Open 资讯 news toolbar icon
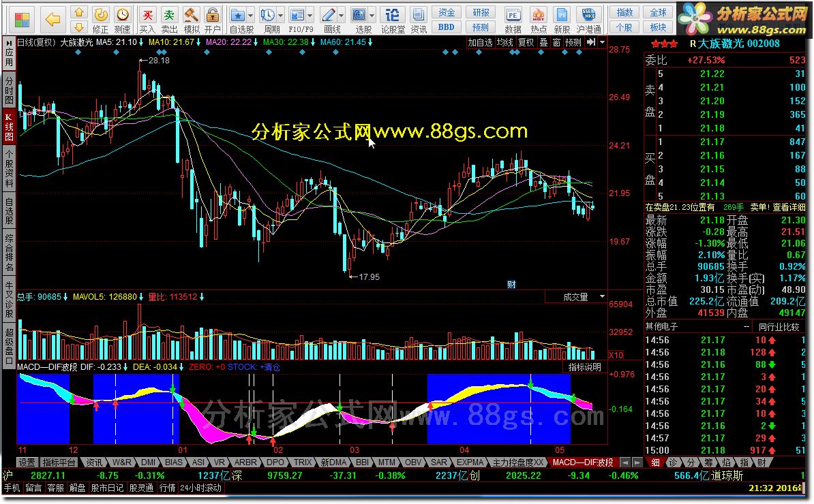The height and width of the screenshot is (504, 814). 419,20
